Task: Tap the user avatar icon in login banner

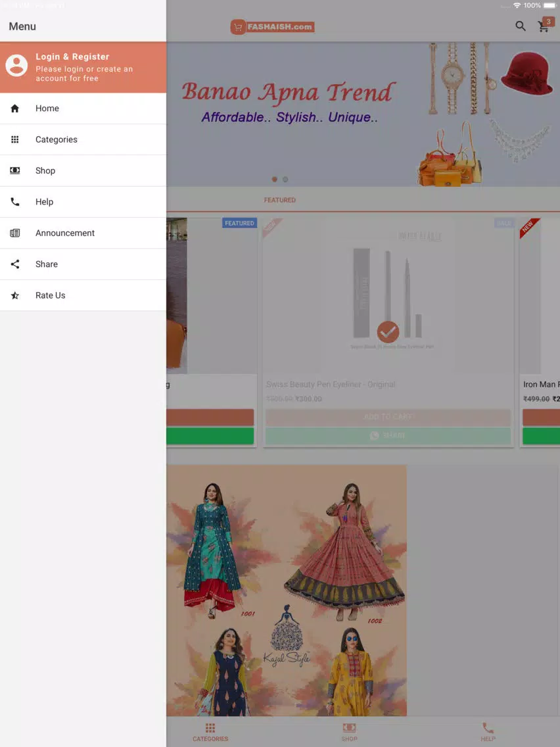Action: coord(16,65)
